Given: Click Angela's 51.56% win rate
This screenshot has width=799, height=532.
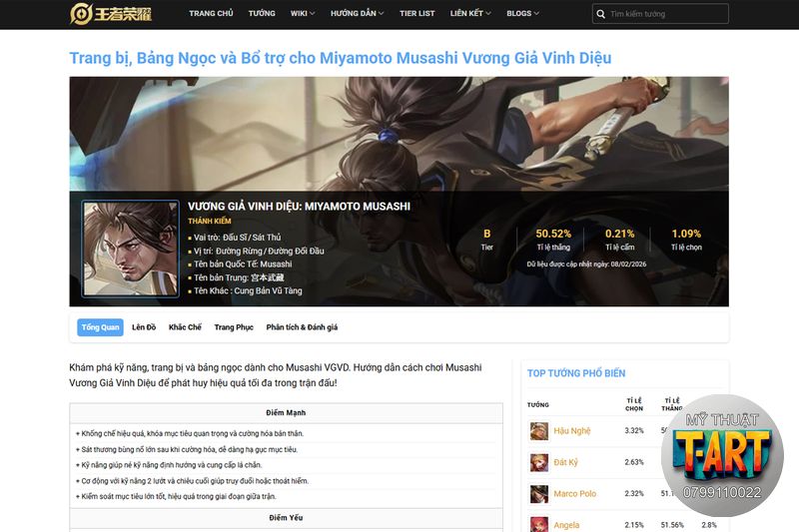Looking at the screenshot, I should tap(672, 525).
